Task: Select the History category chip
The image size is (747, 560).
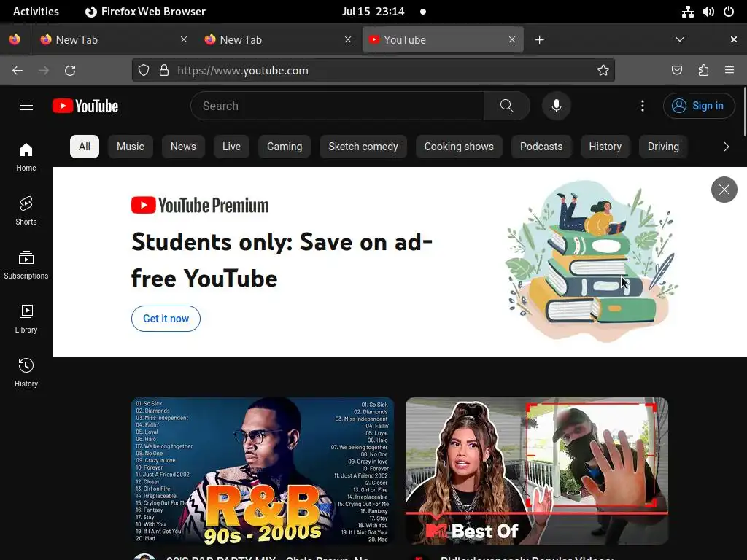Action: [x=605, y=147]
